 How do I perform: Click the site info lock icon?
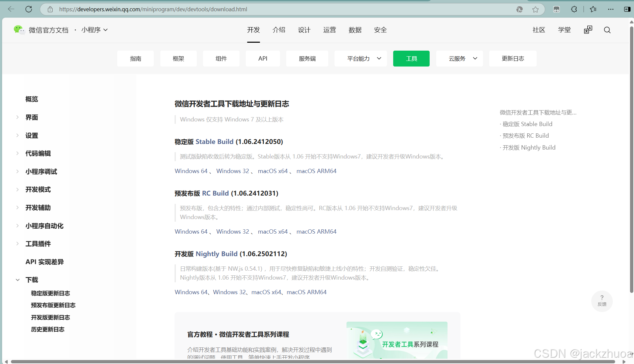point(50,9)
